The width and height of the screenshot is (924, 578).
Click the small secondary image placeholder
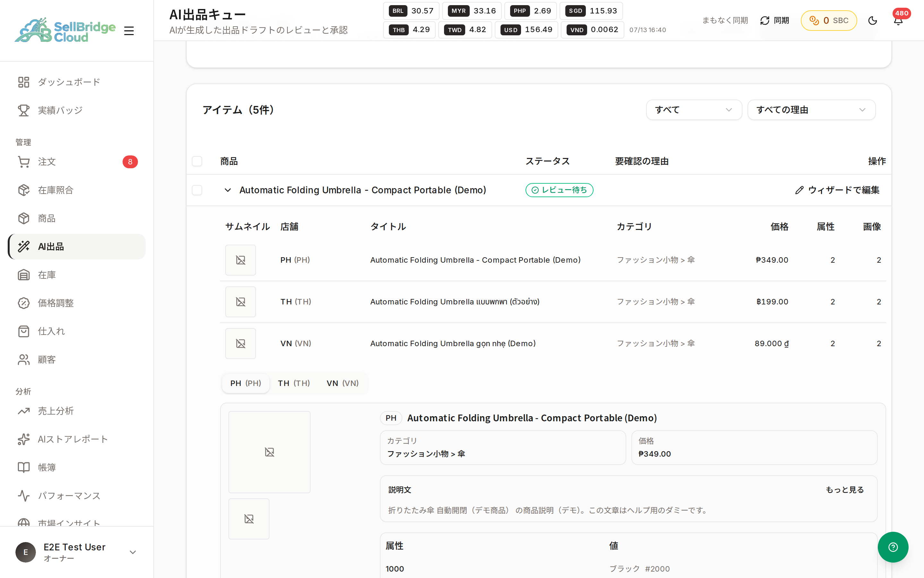(x=249, y=519)
